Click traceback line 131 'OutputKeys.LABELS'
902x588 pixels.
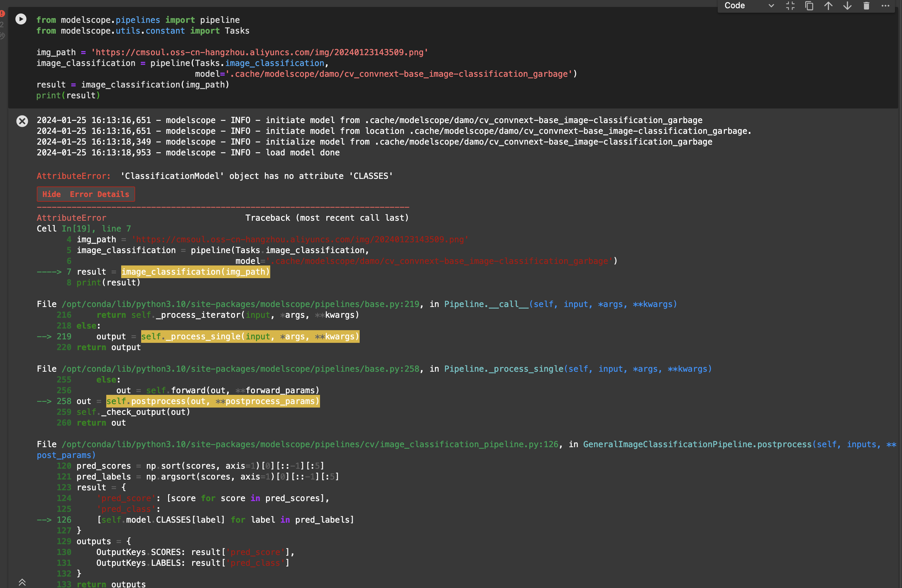pos(193,563)
